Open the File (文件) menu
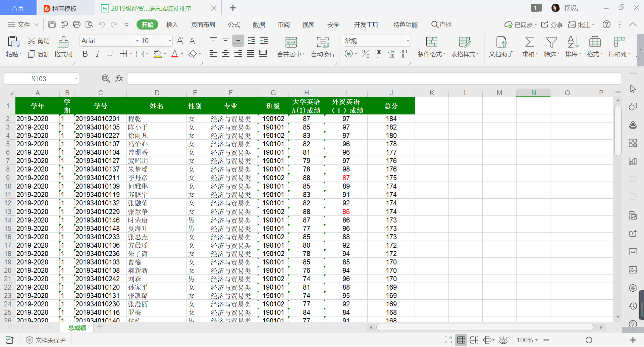The image size is (644, 347). [23, 24]
